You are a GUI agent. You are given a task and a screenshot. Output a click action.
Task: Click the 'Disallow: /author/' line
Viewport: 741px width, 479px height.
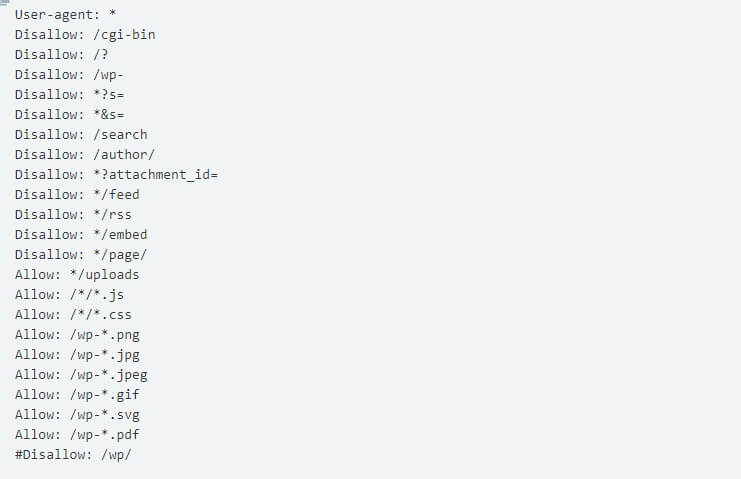point(85,154)
